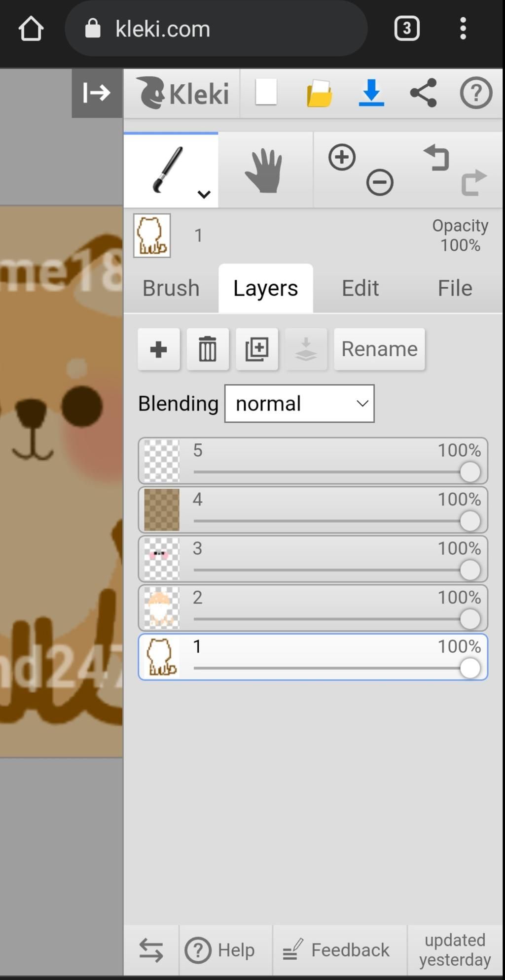Image resolution: width=505 pixels, height=980 pixels.
Task: Flip panel side with swap arrows icon
Action: [151, 949]
